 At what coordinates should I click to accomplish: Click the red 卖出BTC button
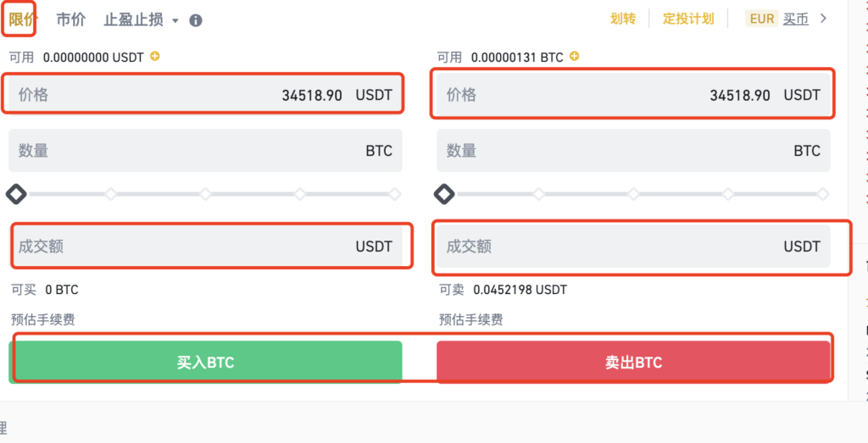click(633, 363)
